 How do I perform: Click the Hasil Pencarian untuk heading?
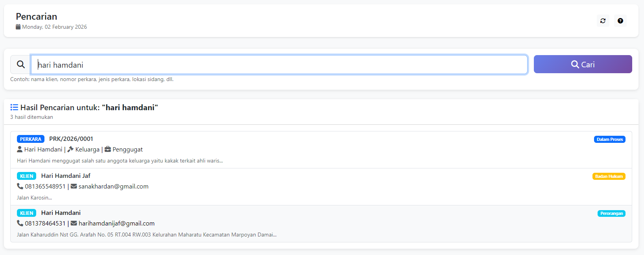click(x=89, y=107)
